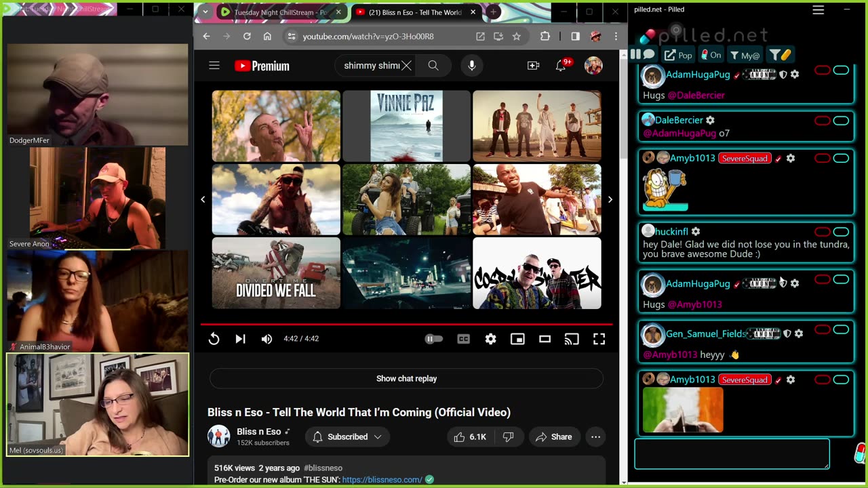The image size is (868, 488).
Task: Click the YouTube search magnifier button
Action: coord(433,66)
